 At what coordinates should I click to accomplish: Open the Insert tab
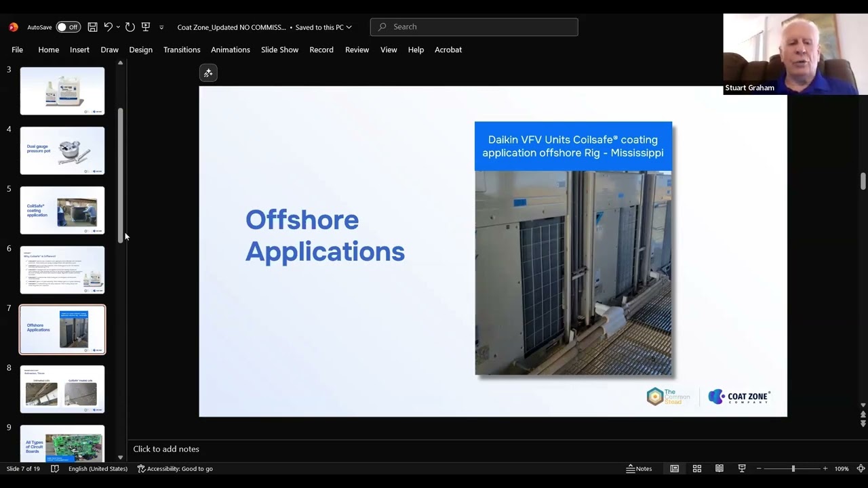(79, 49)
